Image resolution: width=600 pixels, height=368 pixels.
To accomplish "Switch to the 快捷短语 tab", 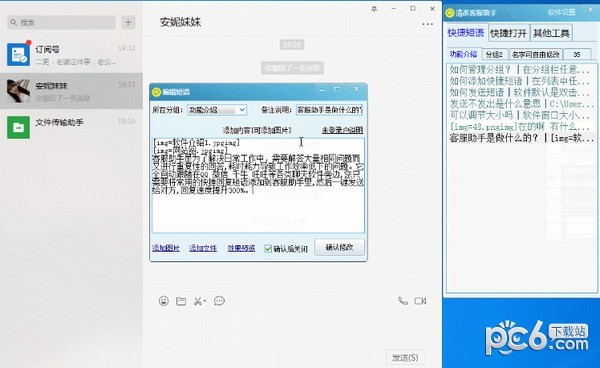I will (x=466, y=33).
